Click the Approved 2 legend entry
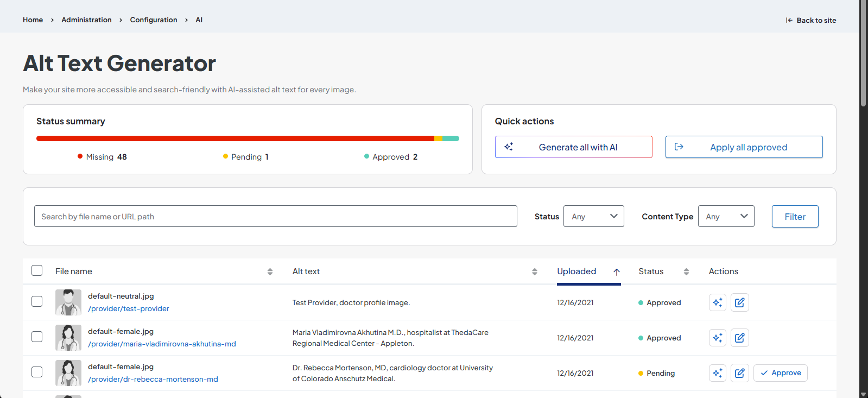This screenshot has width=868, height=398. pos(391,157)
